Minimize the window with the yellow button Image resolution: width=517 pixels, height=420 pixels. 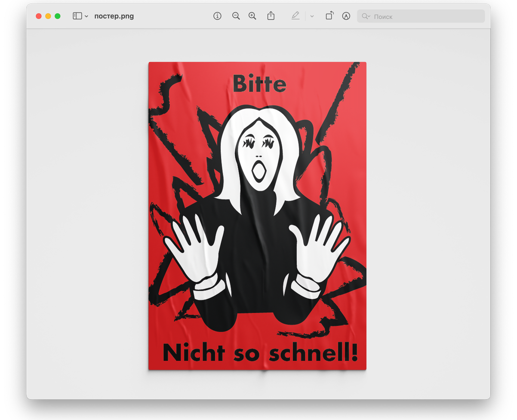pyautogui.click(x=48, y=16)
